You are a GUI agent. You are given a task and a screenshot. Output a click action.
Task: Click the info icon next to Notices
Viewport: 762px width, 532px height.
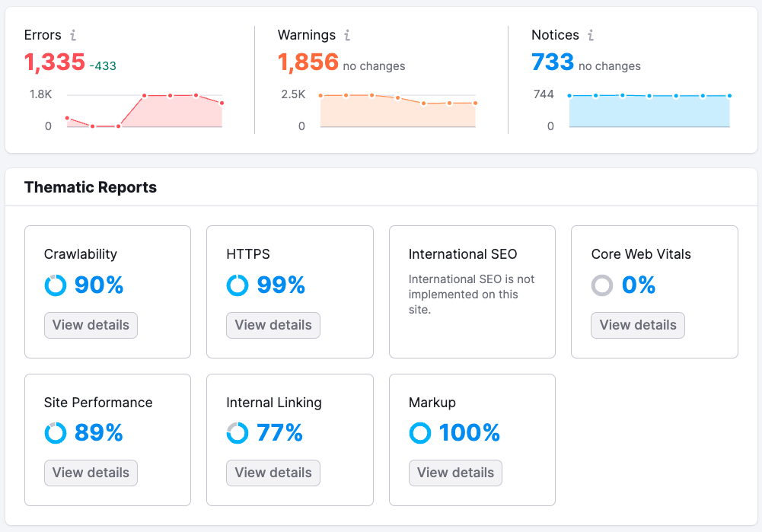pos(591,35)
